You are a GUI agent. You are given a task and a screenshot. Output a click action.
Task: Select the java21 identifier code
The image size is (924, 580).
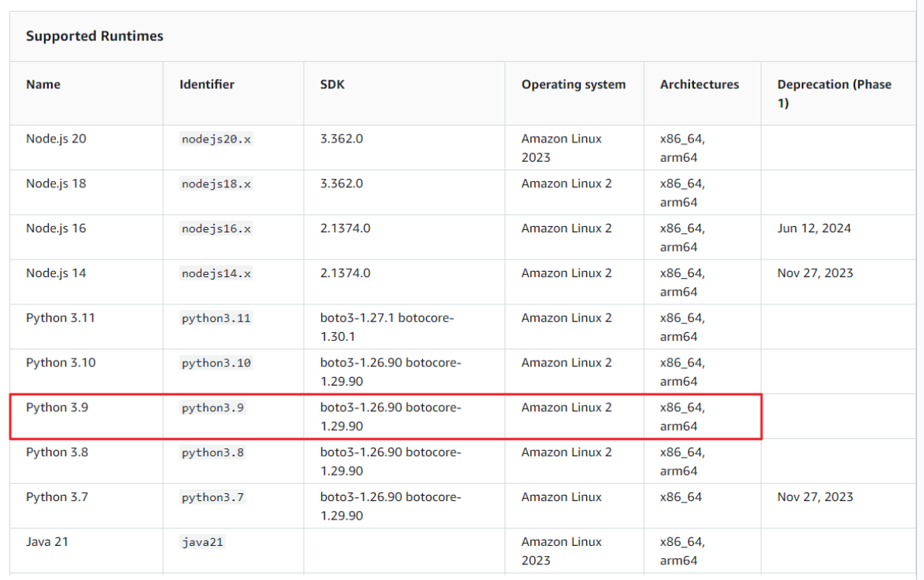pyautogui.click(x=203, y=542)
